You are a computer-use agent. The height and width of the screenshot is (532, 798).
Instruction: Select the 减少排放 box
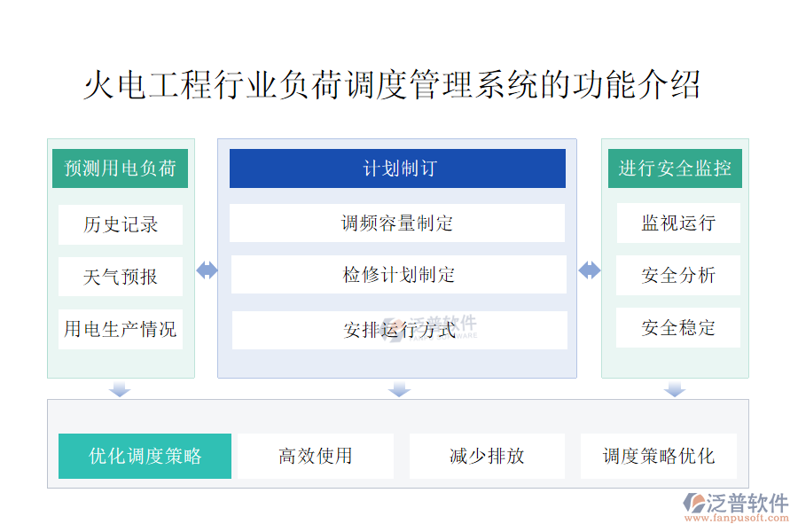pyautogui.click(x=487, y=456)
